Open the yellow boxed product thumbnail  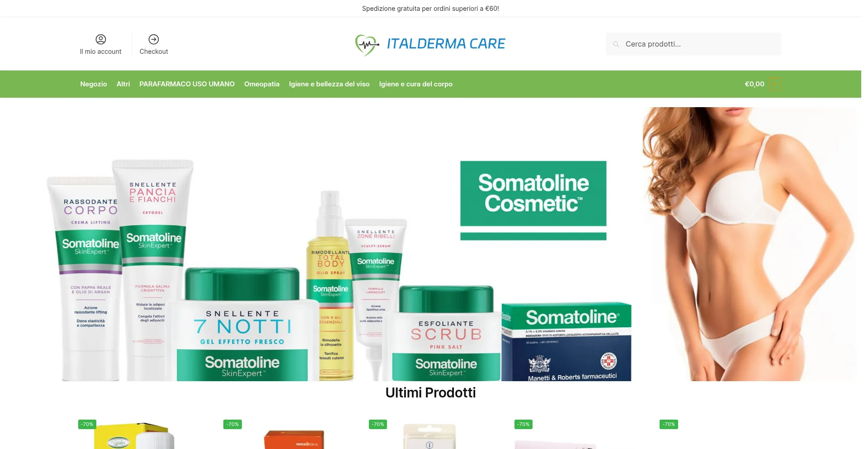point(134,436)
